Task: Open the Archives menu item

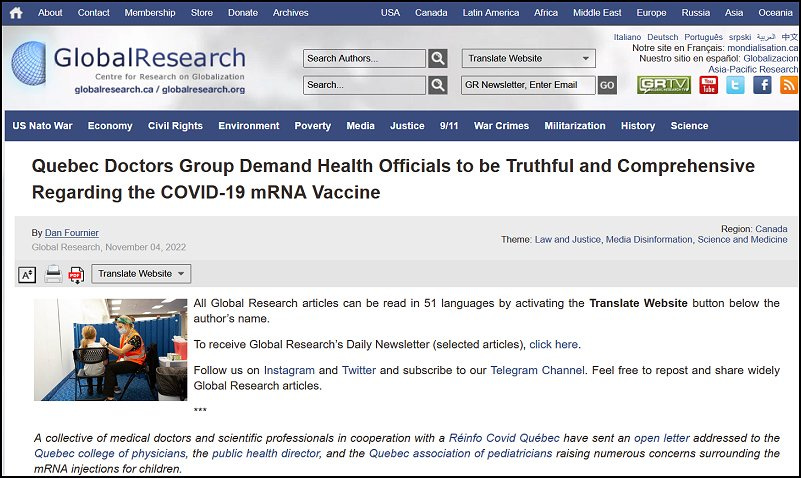Action: click(290, 13)
